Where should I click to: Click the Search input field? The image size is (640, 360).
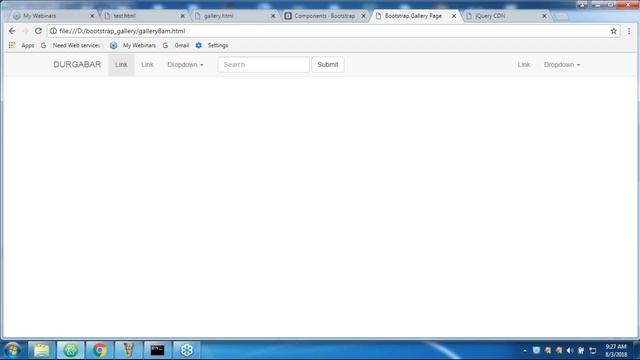coord(263,64)
